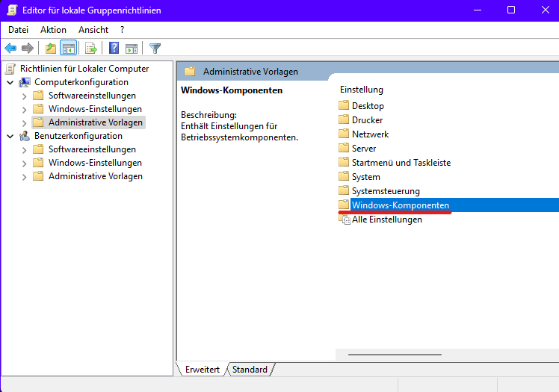The height and width of the screenshot is (392, 559).
Task: Collapse the Computerkonfiguration node
Action: pos(10,82)
